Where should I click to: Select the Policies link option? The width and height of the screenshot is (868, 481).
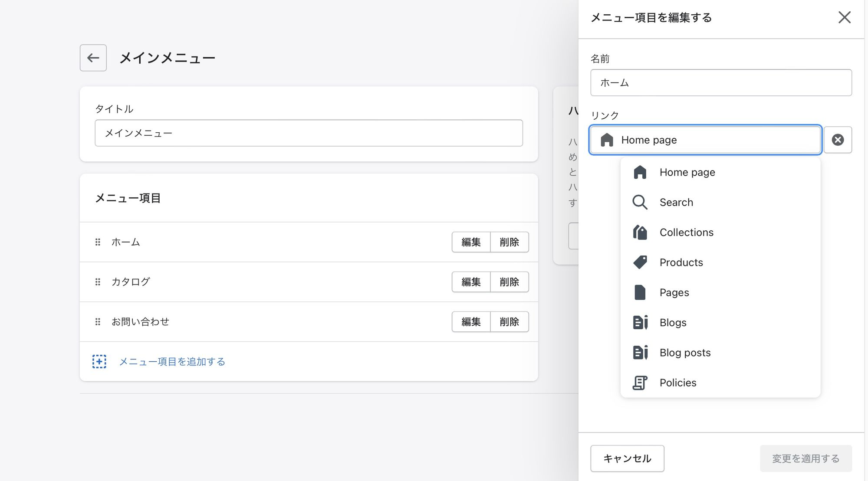(x=677, y=383)
